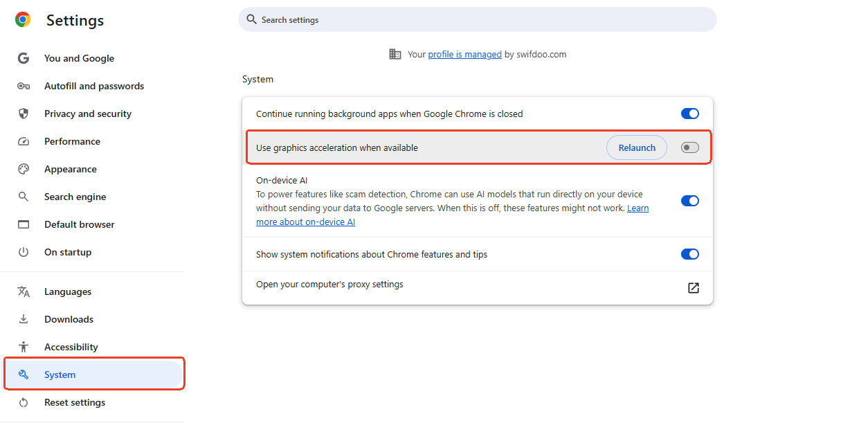Viewport: 868px width, 423px height.
Task: Click the Chrome logo icon
Action: point(23,20)
